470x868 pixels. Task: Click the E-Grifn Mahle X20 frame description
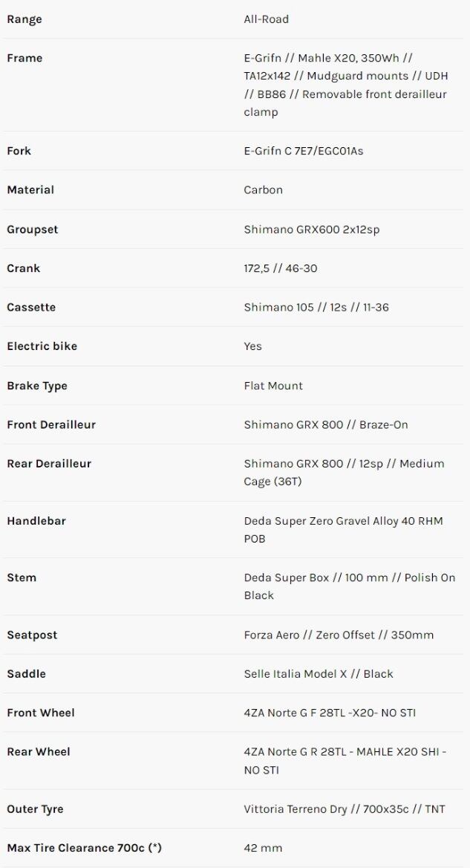(345, 85)
